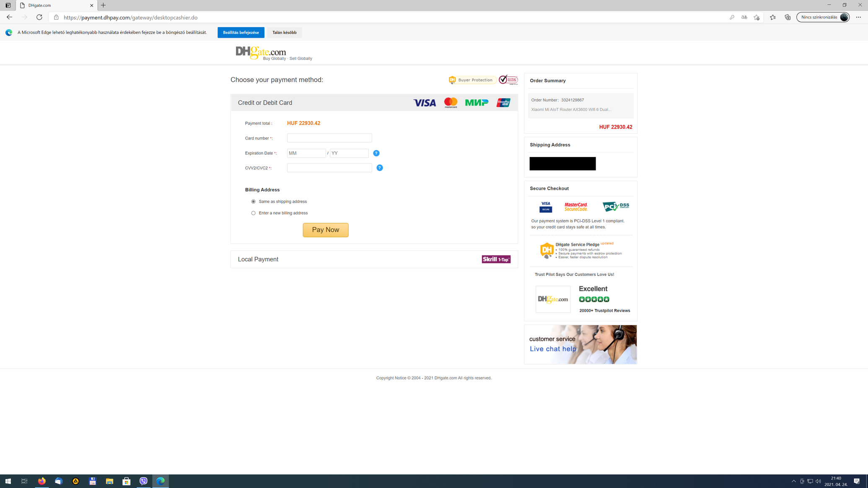This screenshot has height=488, width=868.
Task: Click the Trustpilot five-star rating
Action: point(594,299)
